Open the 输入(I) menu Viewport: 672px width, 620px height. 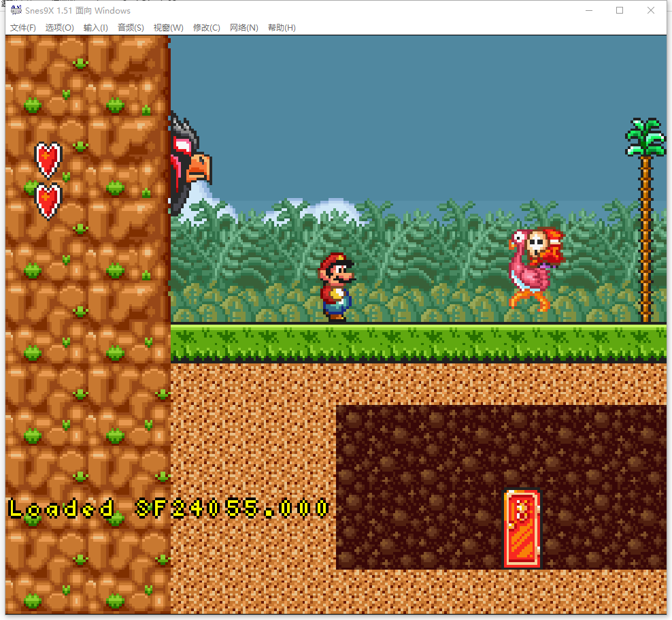96,28
